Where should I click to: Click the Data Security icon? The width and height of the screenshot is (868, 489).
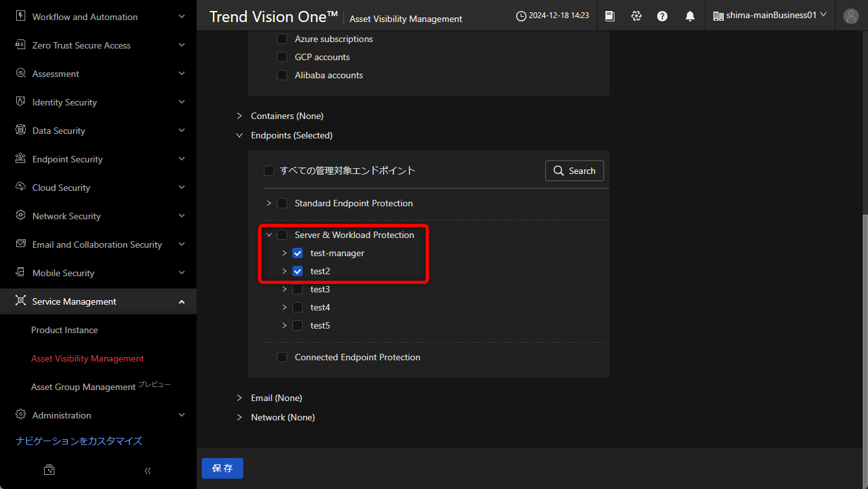click(21, 131)
